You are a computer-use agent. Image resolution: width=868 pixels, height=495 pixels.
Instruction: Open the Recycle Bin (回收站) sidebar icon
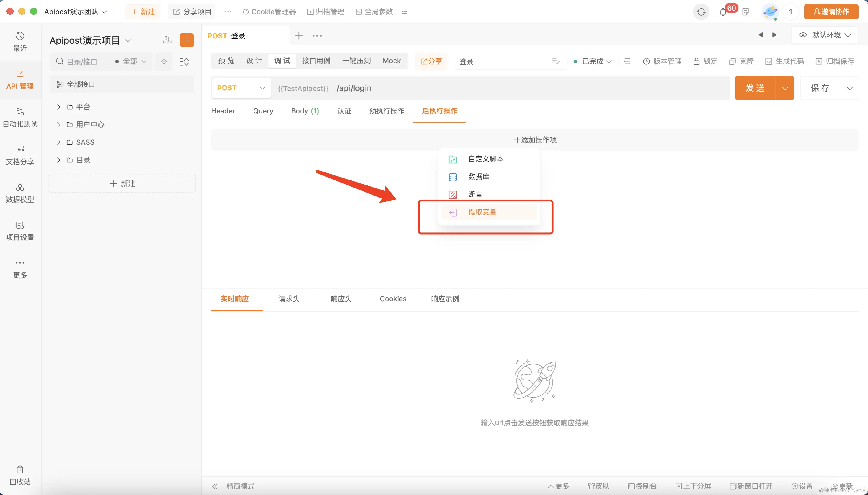[x=20, y=475]
